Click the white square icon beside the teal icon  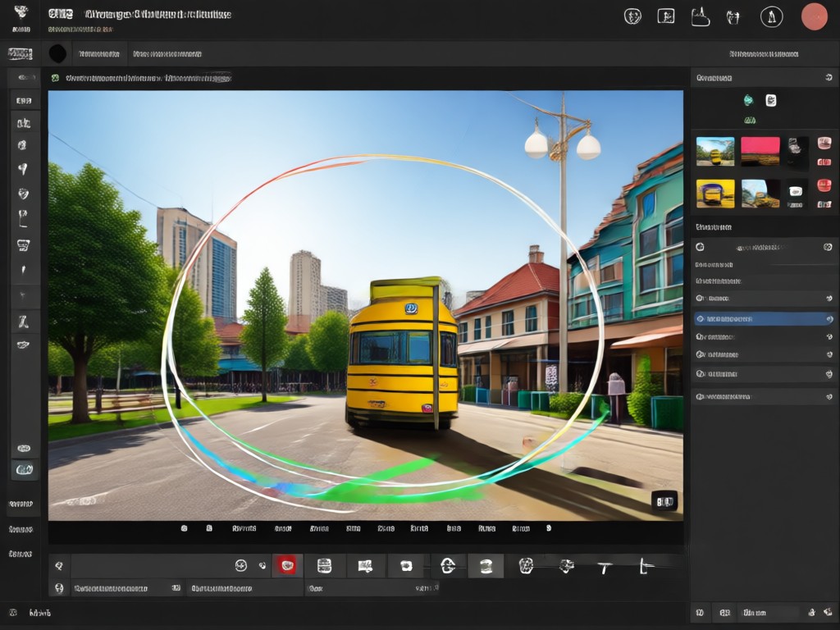pyautogui.click(x=771, y=100)
